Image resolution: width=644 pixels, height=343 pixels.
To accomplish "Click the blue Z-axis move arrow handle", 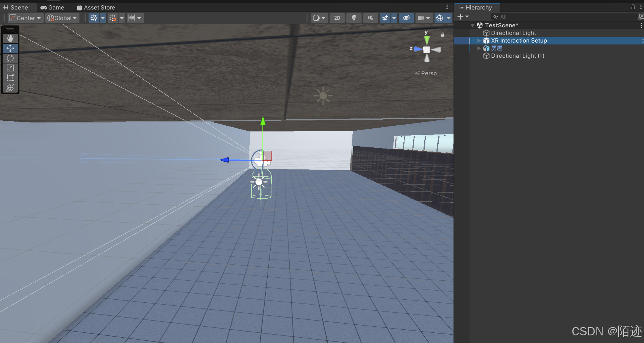I will [225, 160].
